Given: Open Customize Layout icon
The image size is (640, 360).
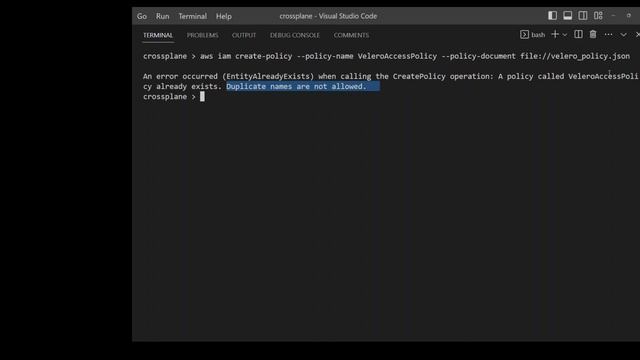Looking at the screenshot, I should (x=598, y=16).
